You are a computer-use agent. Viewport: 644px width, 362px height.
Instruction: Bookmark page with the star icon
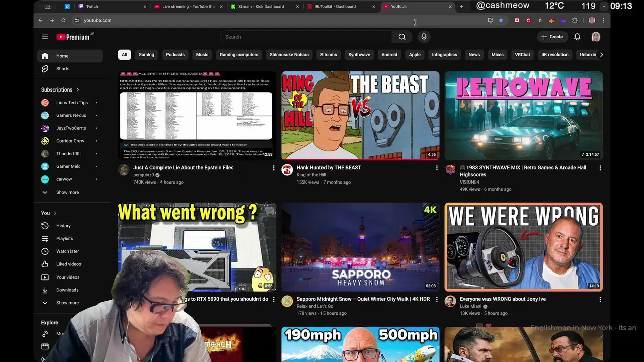coord(501,20)
